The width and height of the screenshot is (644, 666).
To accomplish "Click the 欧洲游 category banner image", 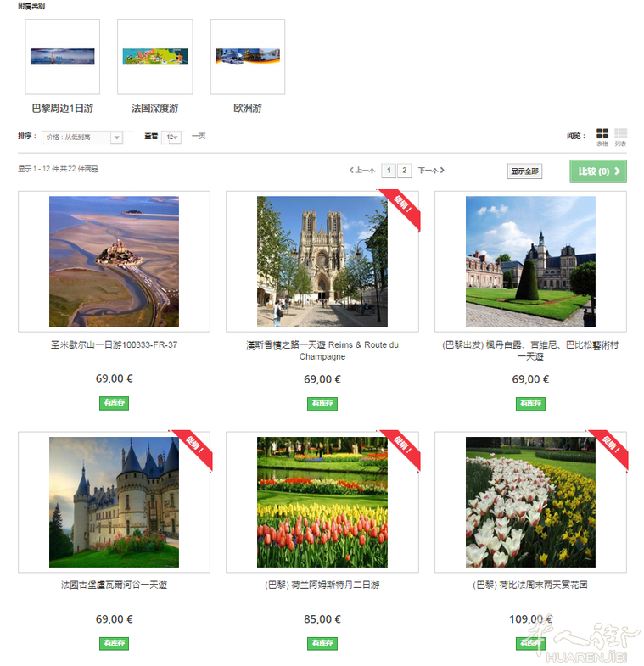I will pos(247,57).
